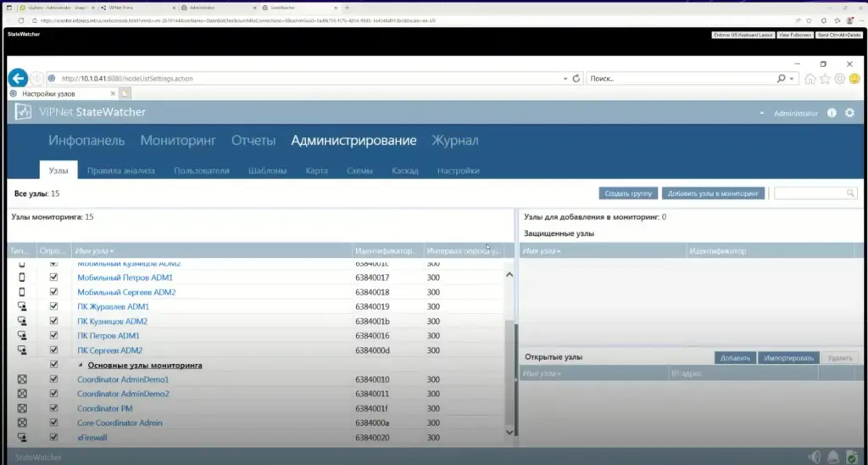The image size is (868, 465).
Task: Uncheck polling for Мобильный Петров ADM1
Action: click(x=53, y=277)
